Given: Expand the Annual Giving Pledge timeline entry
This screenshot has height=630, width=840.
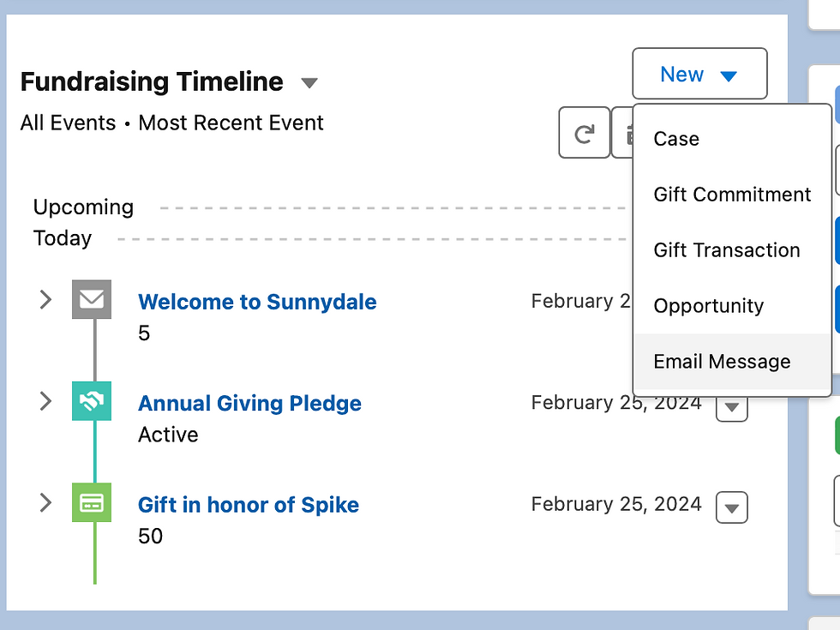Looking at the screenshot, I should pos(45,401).
